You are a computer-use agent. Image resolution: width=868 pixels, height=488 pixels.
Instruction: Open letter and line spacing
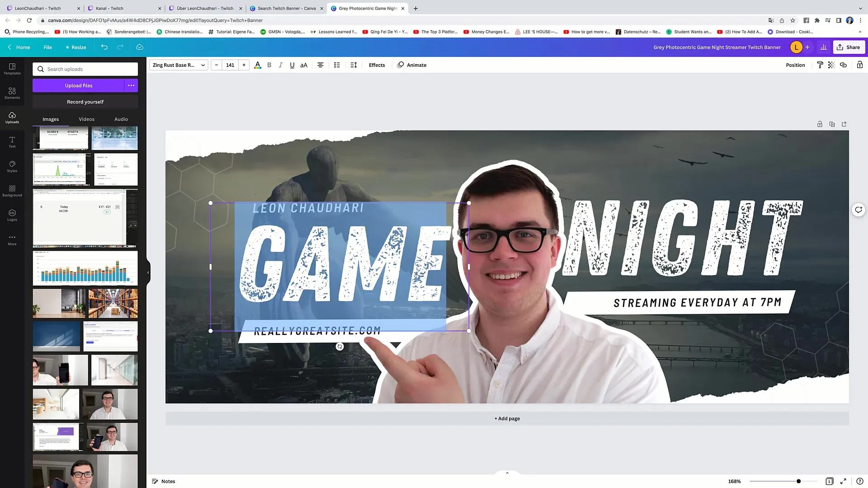coord(354,65)
